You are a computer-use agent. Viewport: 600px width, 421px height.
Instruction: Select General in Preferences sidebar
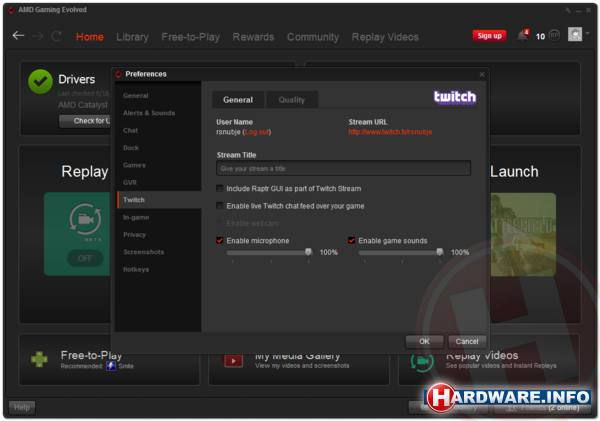click(159, 96)
